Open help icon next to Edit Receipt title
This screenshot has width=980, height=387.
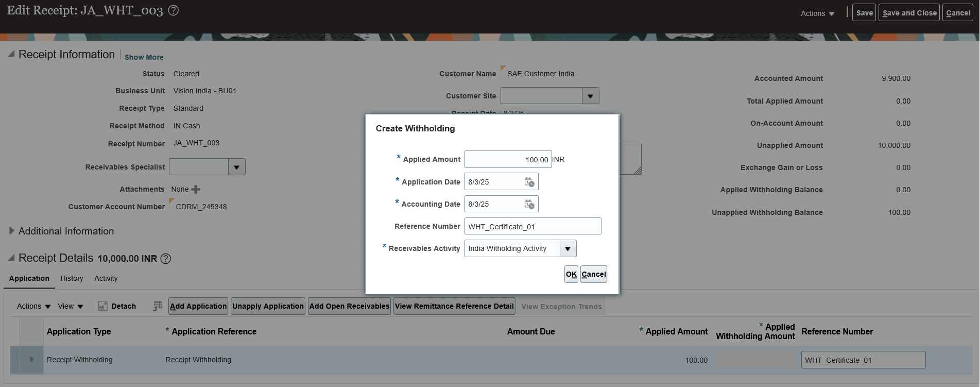[174, 10]
